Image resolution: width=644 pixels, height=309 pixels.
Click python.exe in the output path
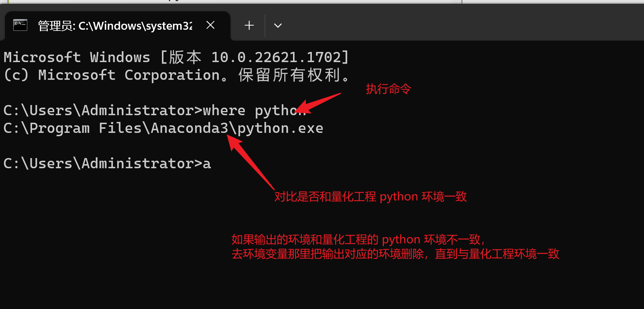[281, 128]
